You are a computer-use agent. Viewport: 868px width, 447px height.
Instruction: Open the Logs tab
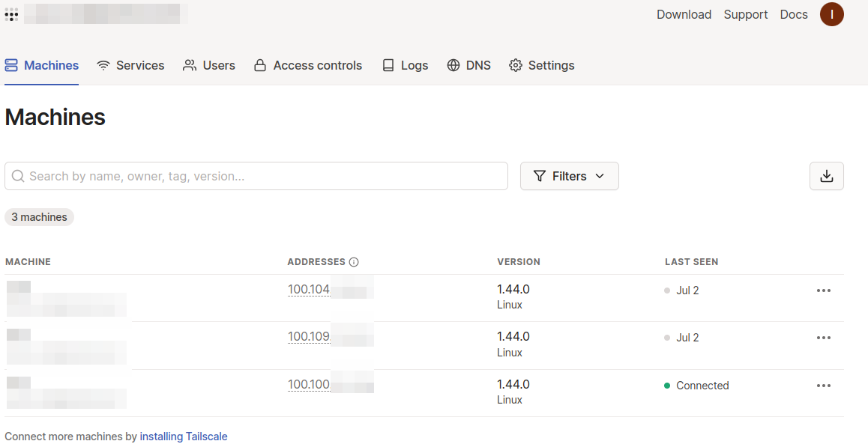pyautogui.click(x=405, y=65)
